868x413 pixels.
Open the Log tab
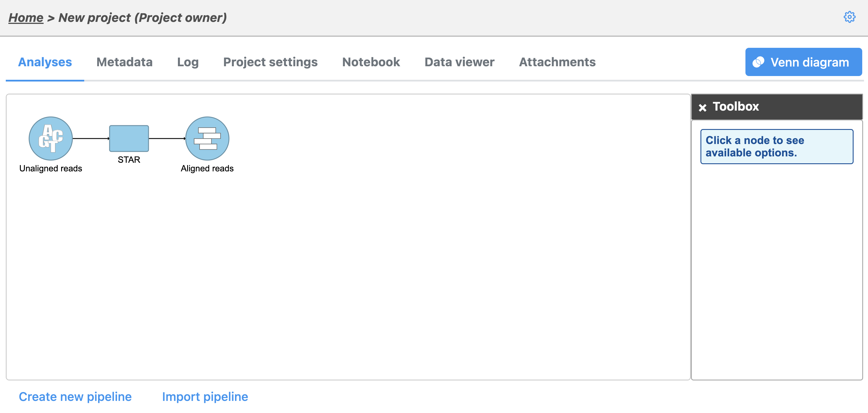point(188,62)
